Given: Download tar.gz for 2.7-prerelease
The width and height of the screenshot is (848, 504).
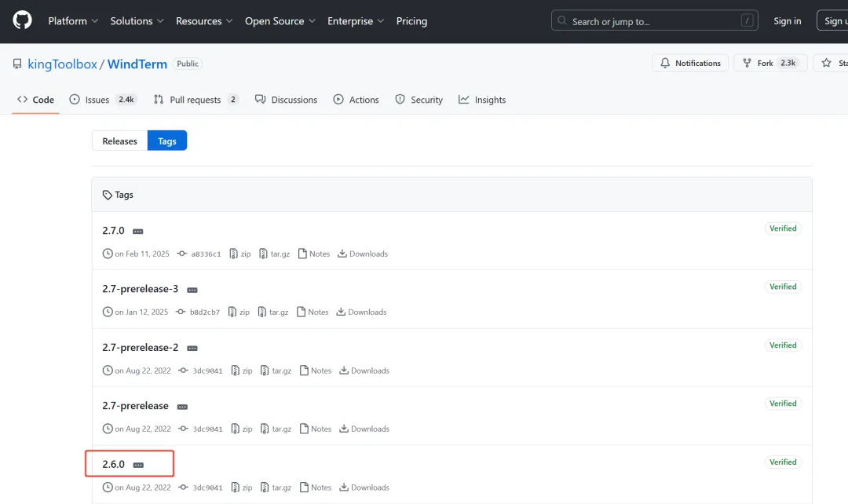Looking at the screenshot, I should (x=276, y=429).
